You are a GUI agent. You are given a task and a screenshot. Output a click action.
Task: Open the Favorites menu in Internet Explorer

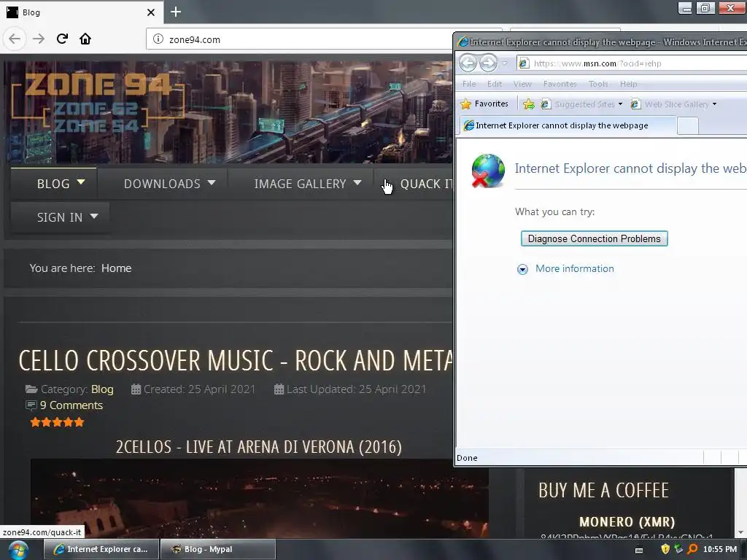560,84
